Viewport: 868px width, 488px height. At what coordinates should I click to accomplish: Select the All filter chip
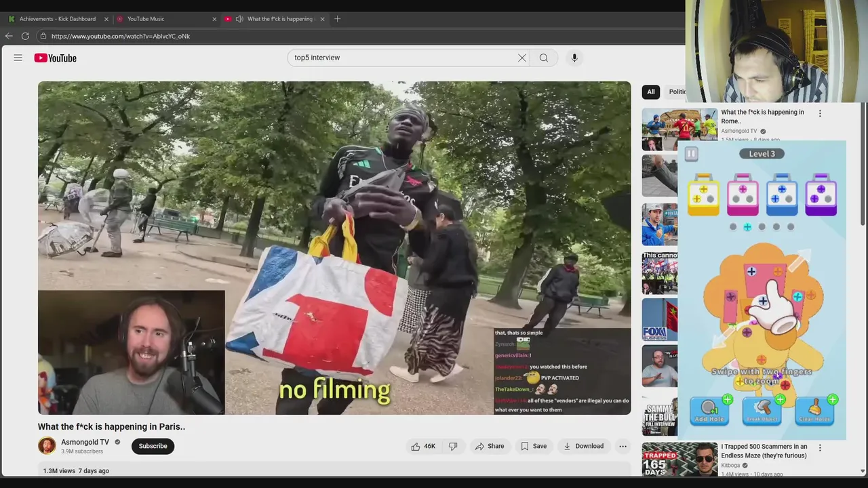(651, 91)
